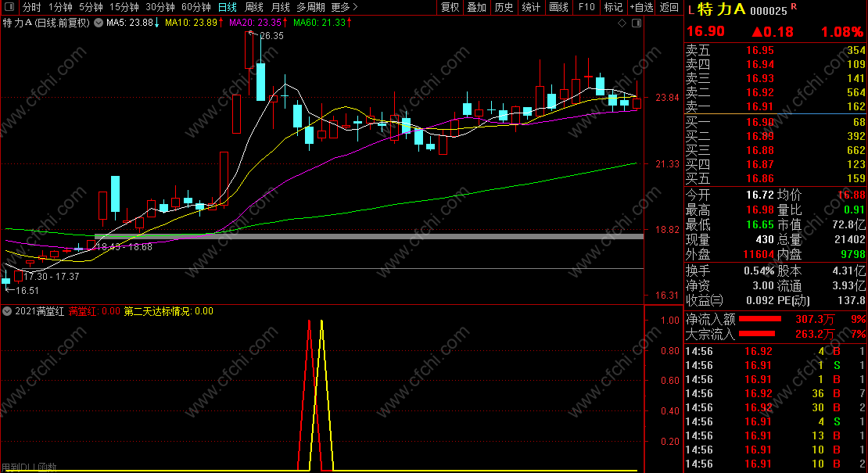868x473 pixels.
Task: Click the diamond marker icon above chart
Action: tap(622, 23)
